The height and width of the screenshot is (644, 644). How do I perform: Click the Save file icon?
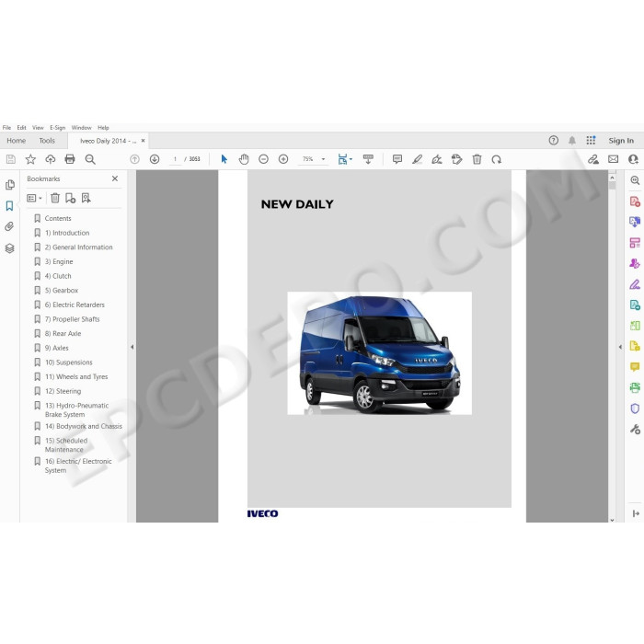[x=11, y=159]
